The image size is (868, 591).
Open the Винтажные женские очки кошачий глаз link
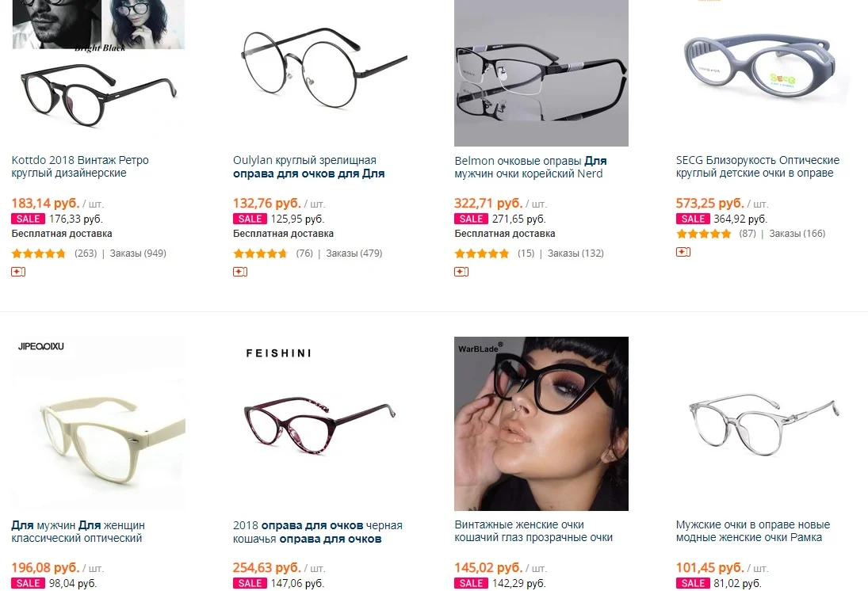click(533, 531)
